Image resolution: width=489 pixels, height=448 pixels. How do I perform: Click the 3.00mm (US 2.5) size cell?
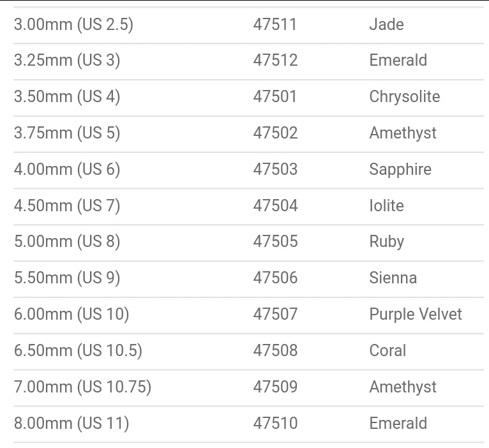coord(73,25)
